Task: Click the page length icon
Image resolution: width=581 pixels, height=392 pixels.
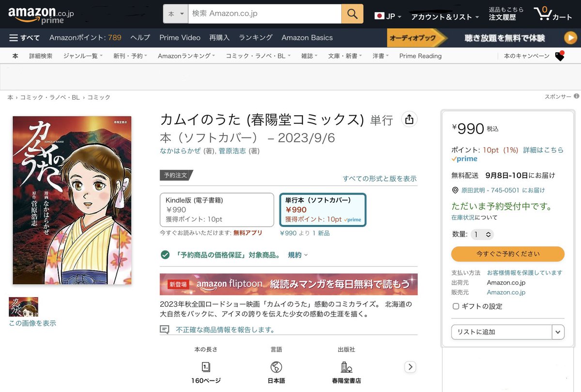Action: pyautogui.click(x=206, y=367)
